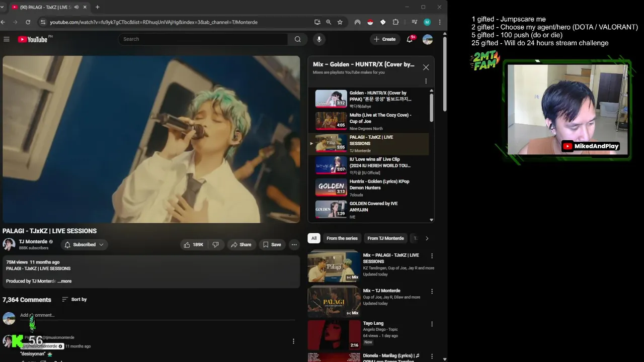Open options for Tayo Lang video
This screenshot has width=644, height=362.
pyautogui.click(x=432, y=324)
